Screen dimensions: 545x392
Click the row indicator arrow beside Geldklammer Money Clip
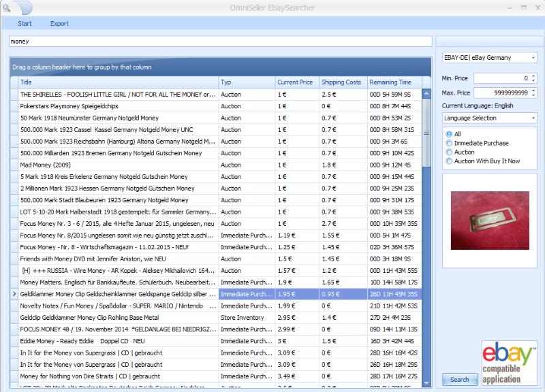[x=14, y=294]
